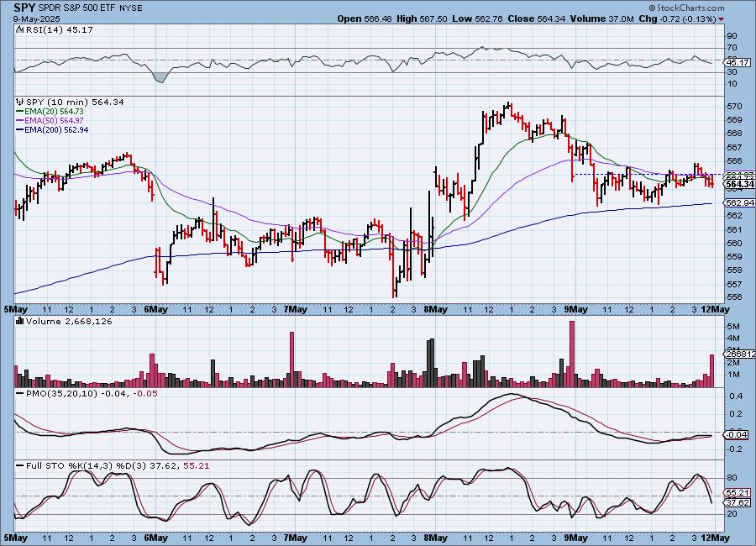756x546 pixels.
Task: Click the EMA(20) 564.73 legend text
Action: [54, 112]
